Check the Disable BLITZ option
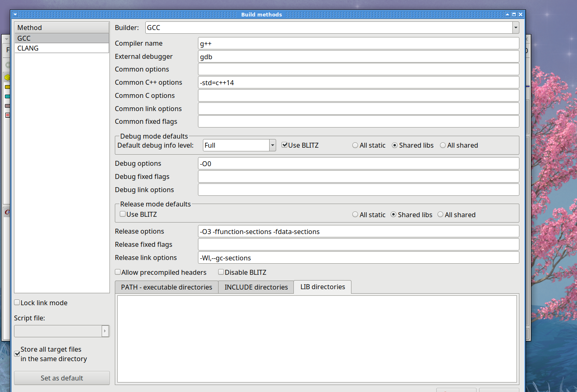The height and width of the screenshot is (392, 577). (x=221, y=272)
